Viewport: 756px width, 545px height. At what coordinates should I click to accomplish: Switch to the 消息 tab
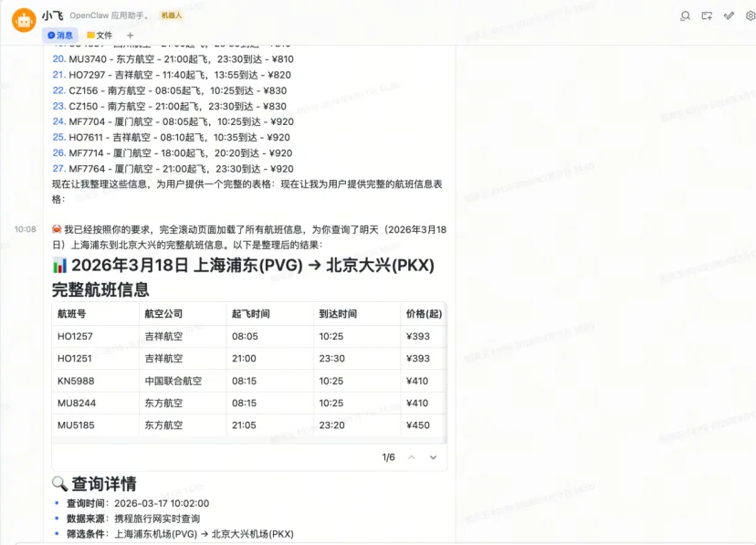pyautogui.click(x=60, y=36)
